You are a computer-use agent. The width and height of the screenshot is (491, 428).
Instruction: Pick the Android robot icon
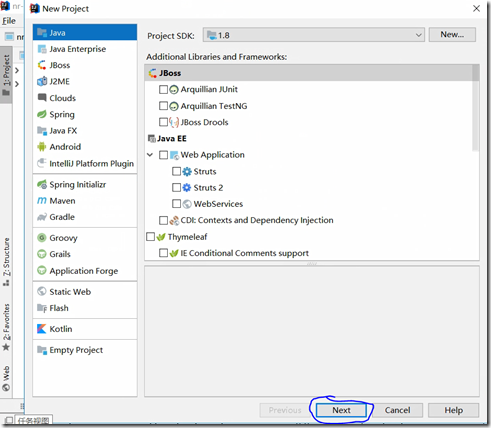tap(42, 147)
